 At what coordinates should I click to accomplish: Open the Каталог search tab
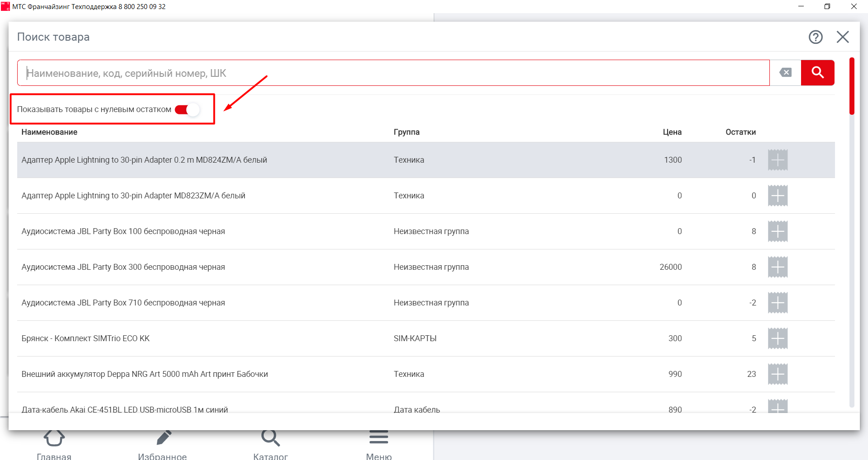[270, 445]
